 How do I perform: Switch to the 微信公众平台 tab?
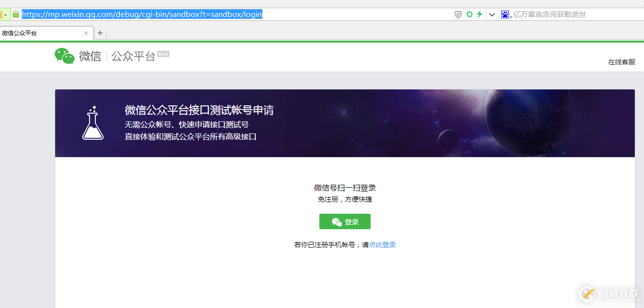46,33
